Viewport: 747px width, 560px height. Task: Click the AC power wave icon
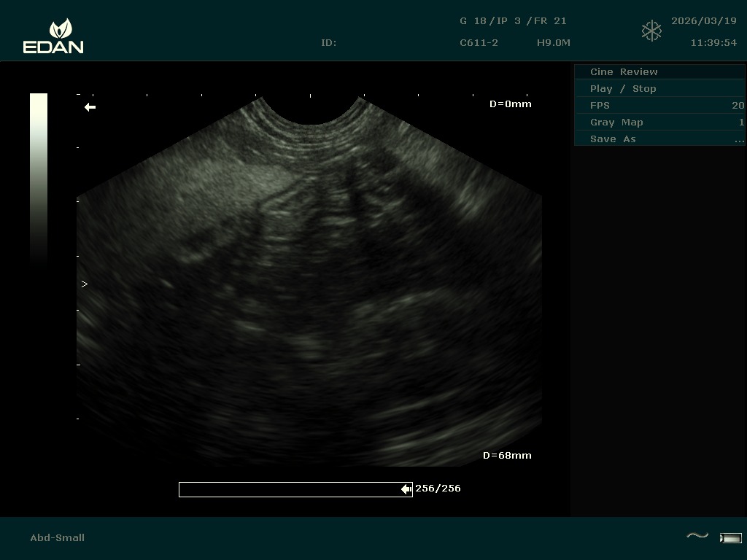(697, 537)
